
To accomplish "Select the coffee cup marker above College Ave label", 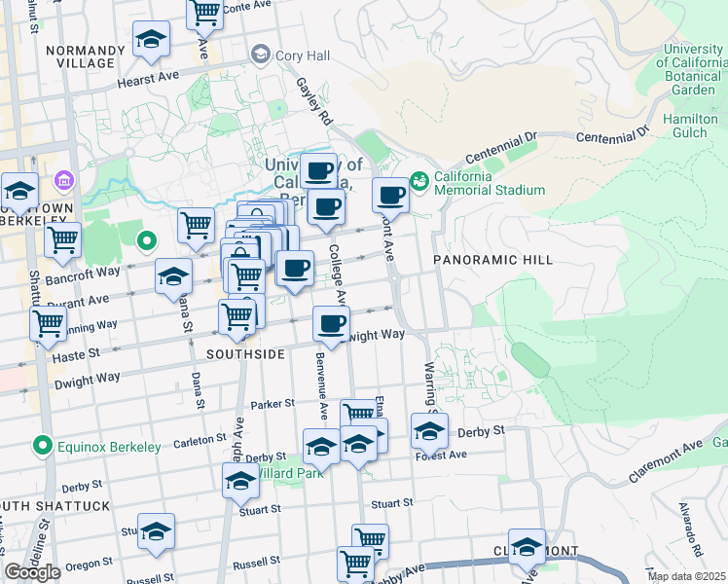I will (326, 208).
